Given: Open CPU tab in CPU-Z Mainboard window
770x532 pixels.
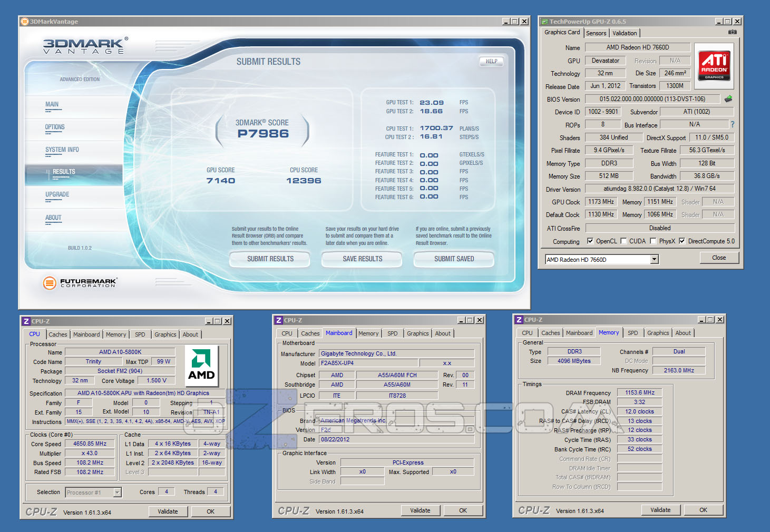Looking at the screenshot, I should 287,333.
